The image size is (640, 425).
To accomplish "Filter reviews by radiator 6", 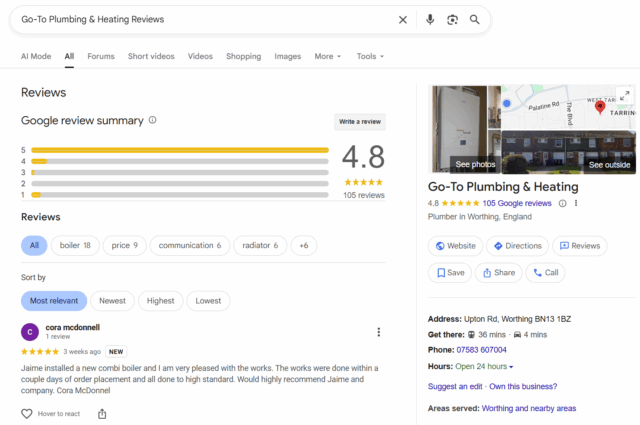I will coord(260,245).
